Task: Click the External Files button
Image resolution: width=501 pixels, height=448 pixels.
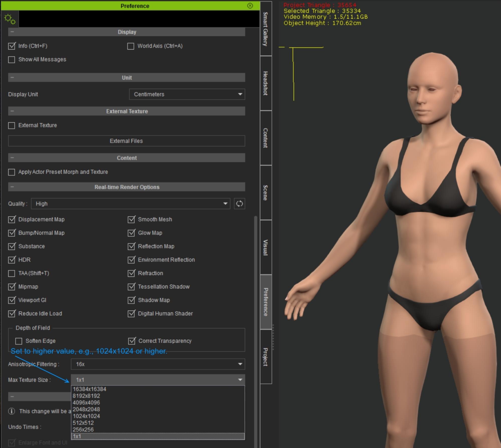Action: pyautogui.click(x=127, y=141)
